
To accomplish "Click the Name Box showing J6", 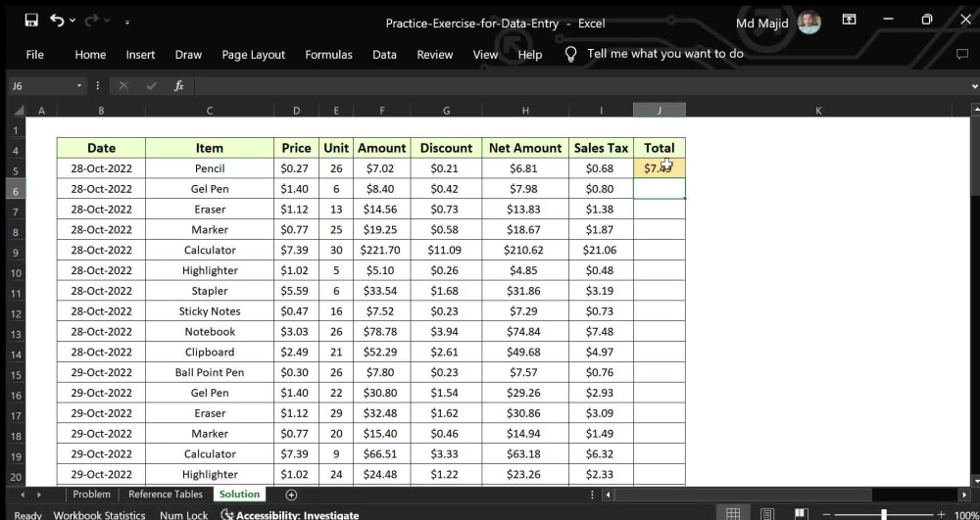I will [x=40, y=86].
